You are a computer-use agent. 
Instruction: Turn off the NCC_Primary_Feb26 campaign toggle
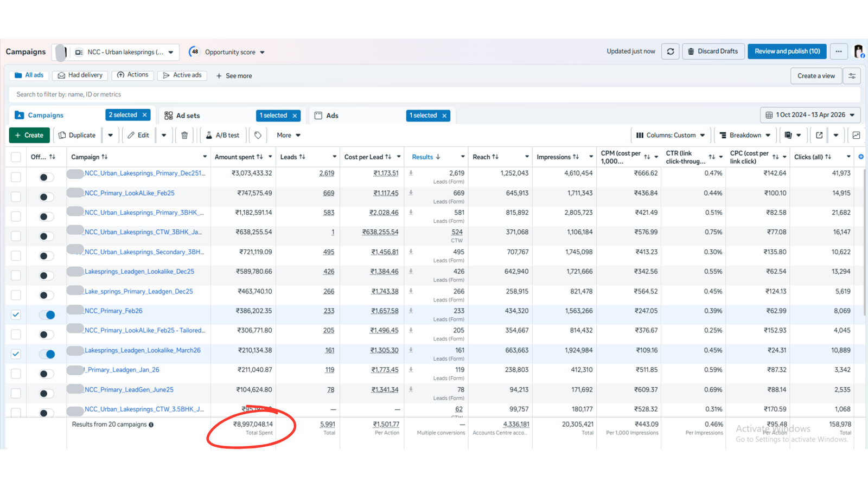(47, 314)
